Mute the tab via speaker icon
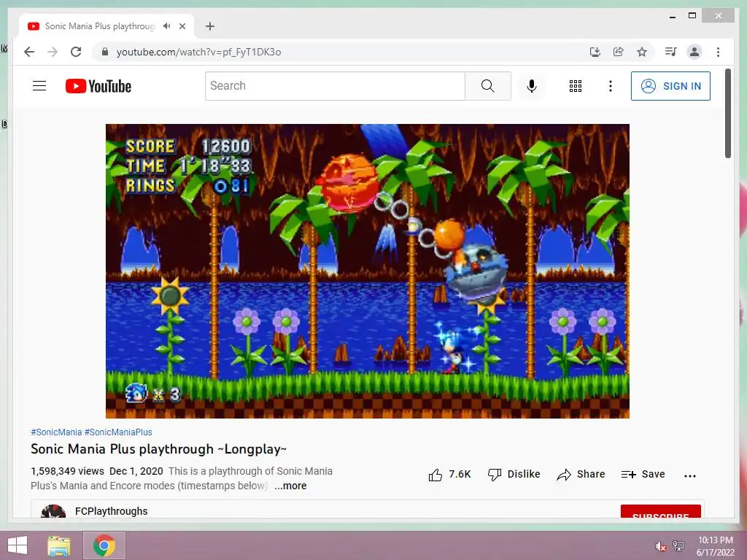The image size is (747, 560). pyautogui.click(x=166, y=26)
